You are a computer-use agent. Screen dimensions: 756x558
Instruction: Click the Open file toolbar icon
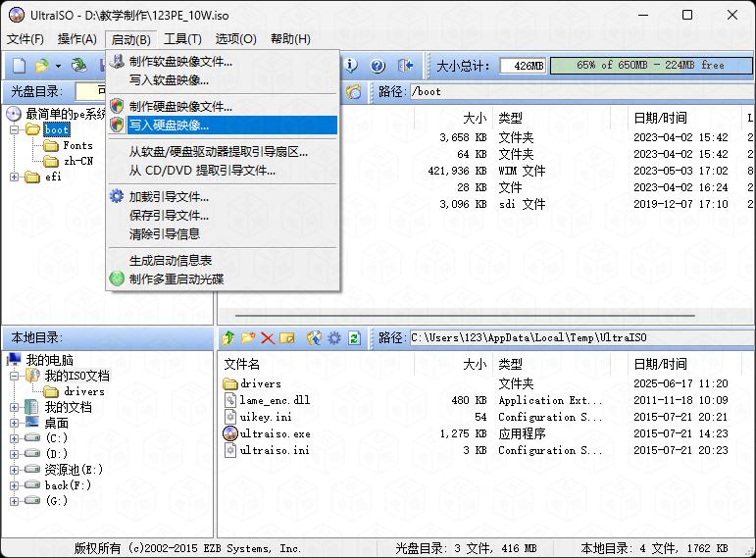point(41,66)
